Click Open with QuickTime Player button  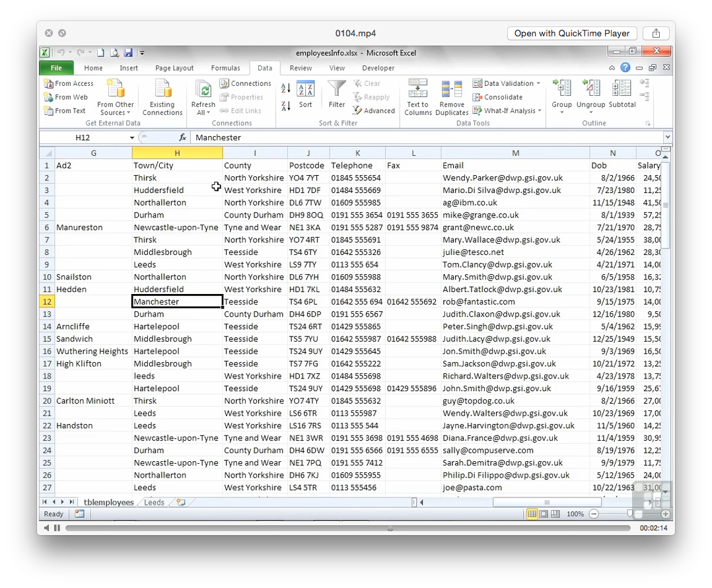tap(572, 34)
